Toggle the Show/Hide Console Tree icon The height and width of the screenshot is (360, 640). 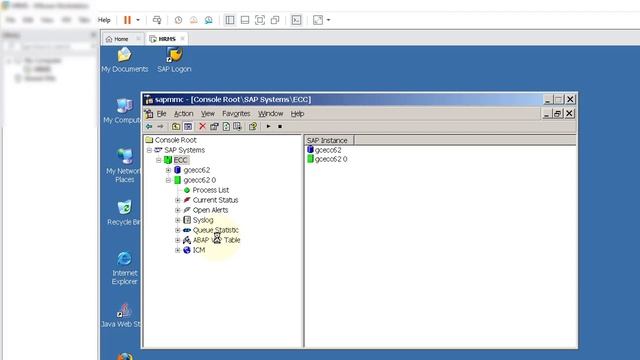click(x=188, y=127)
